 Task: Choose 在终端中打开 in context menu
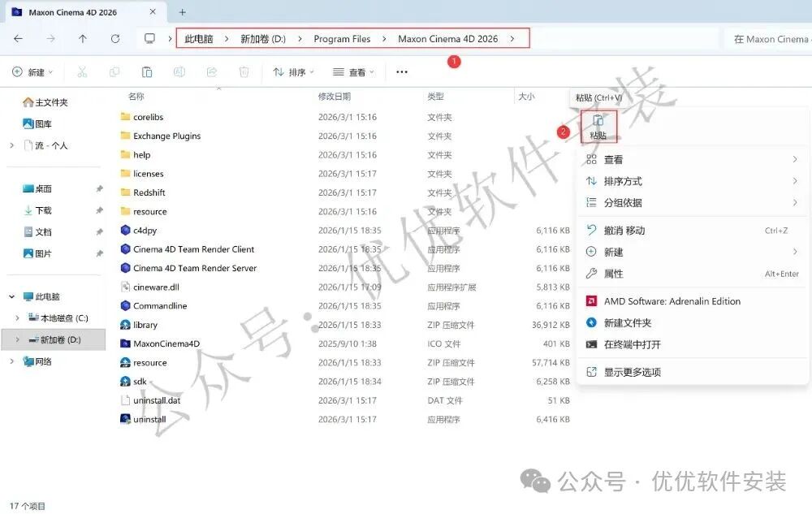[x=693, y=344]
